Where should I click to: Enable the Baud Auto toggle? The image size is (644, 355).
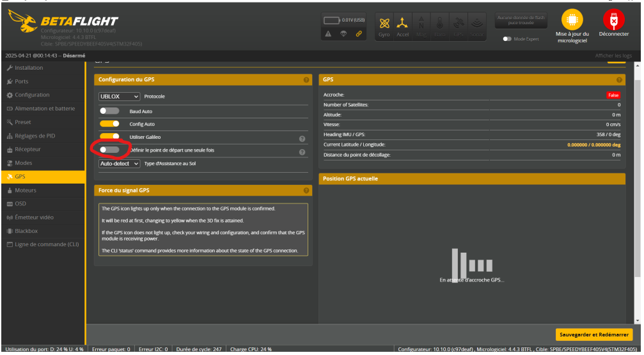point(109,111)
